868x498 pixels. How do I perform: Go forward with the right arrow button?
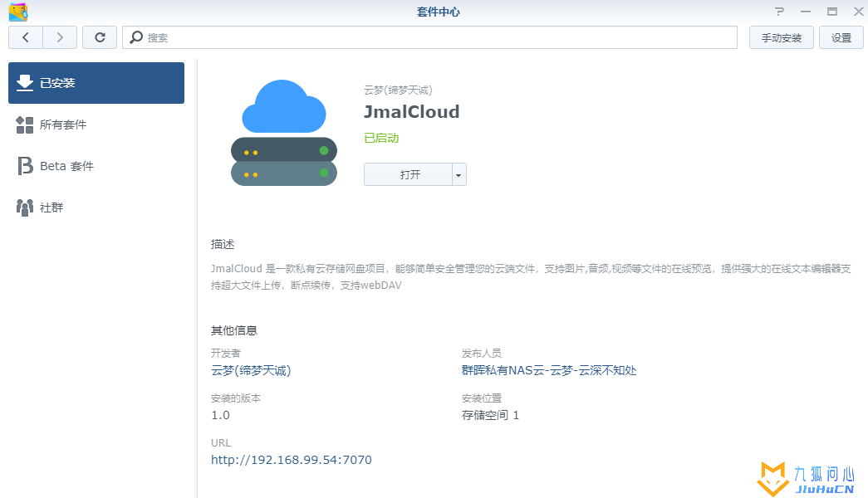(x=60, y=37)
